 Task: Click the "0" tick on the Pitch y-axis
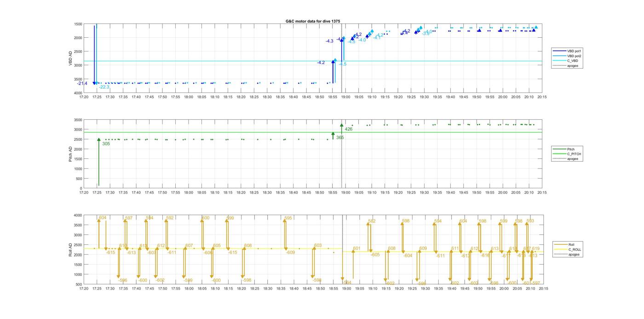(x=81, y=189)
